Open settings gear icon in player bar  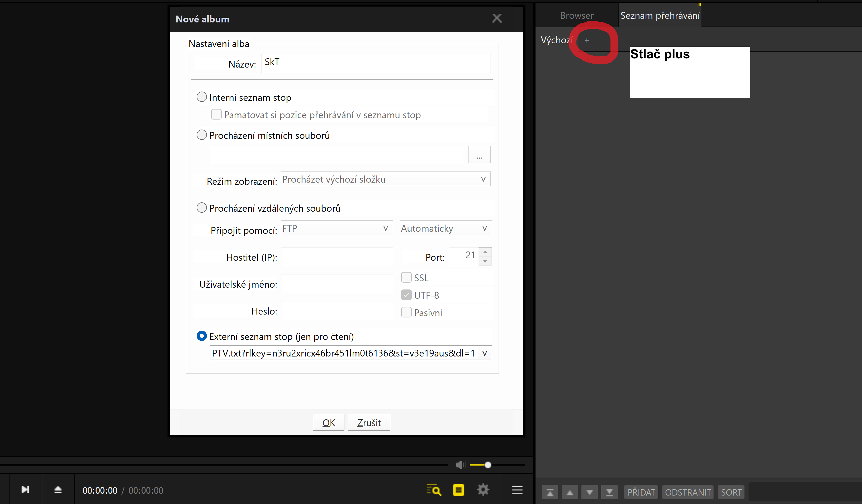[x=483, y=490]
